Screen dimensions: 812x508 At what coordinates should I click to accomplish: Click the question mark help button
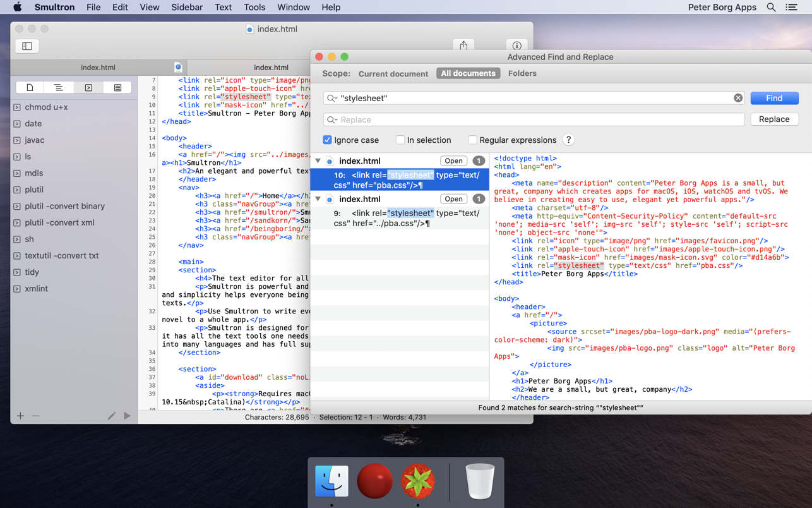[x=568, y=140]
